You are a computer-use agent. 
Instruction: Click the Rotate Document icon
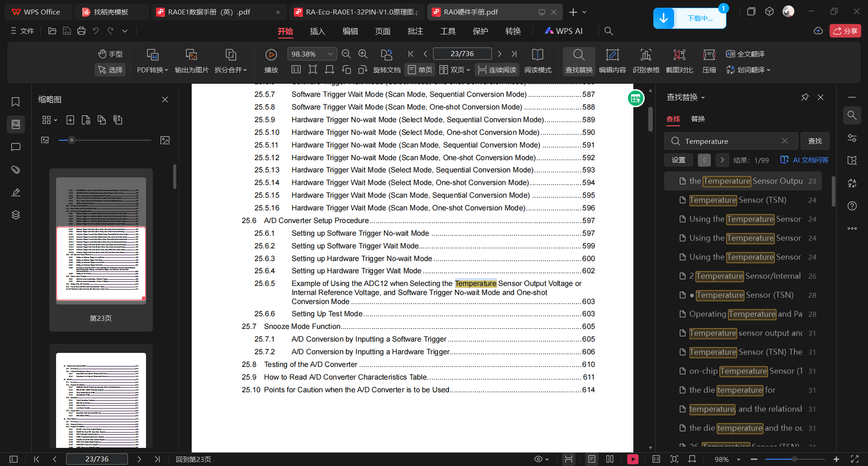click(x=387, y=61)
